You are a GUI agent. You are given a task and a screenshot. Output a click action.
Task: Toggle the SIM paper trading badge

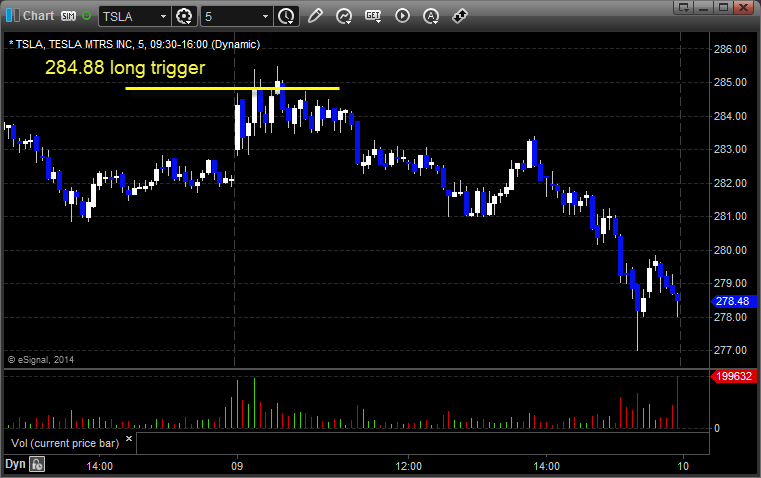click(68, 16)
